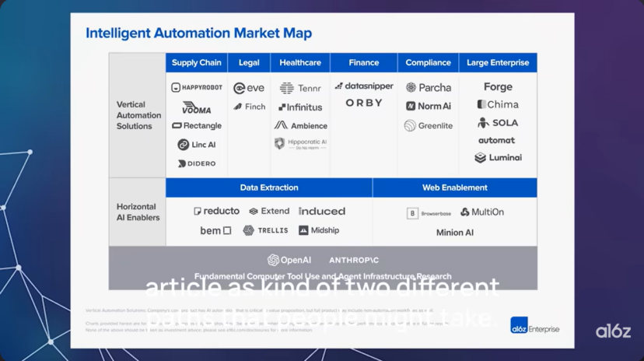Click the Horizontal AI Enablers row label

click(138, 212)
